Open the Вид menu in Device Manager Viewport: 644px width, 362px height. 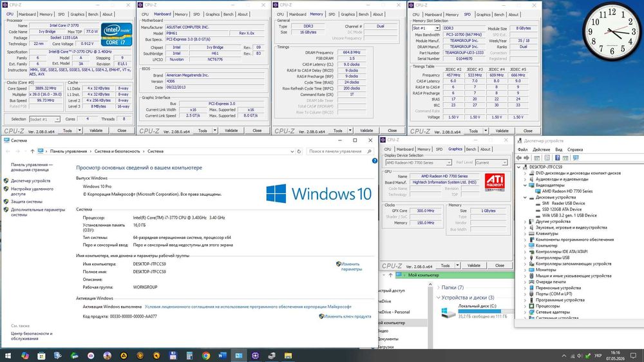558,149
